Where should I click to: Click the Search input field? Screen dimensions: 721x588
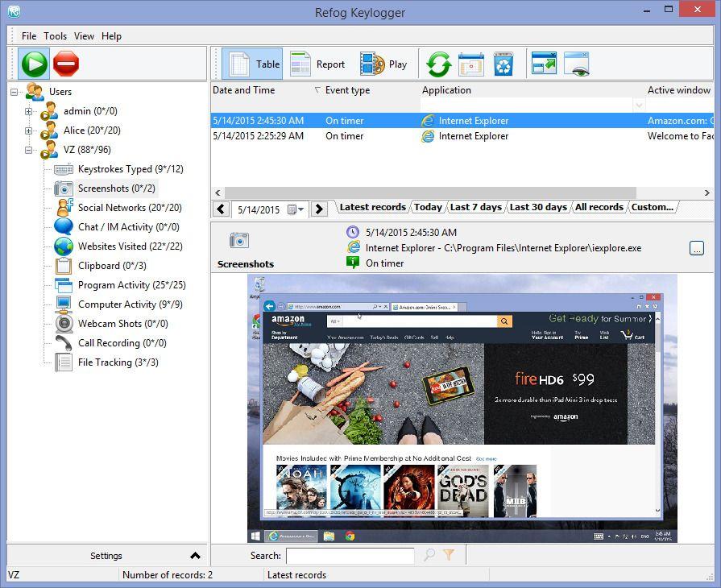(x=350, y=556)
